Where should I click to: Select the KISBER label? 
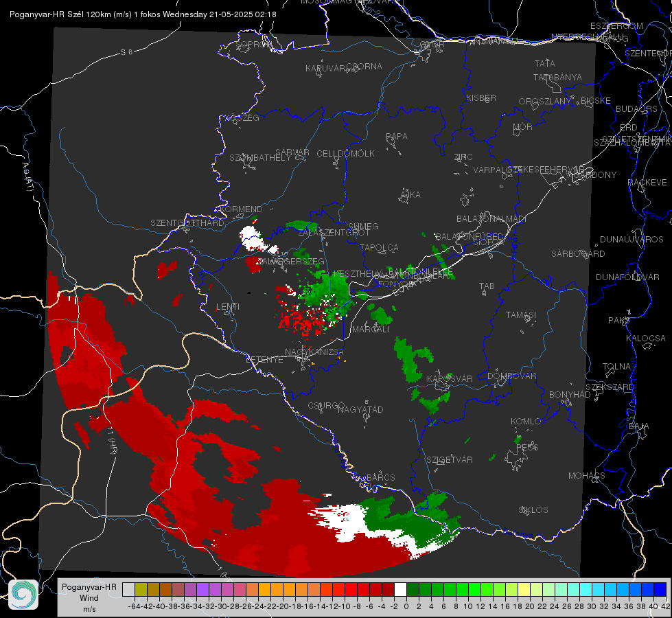[481, 98]
